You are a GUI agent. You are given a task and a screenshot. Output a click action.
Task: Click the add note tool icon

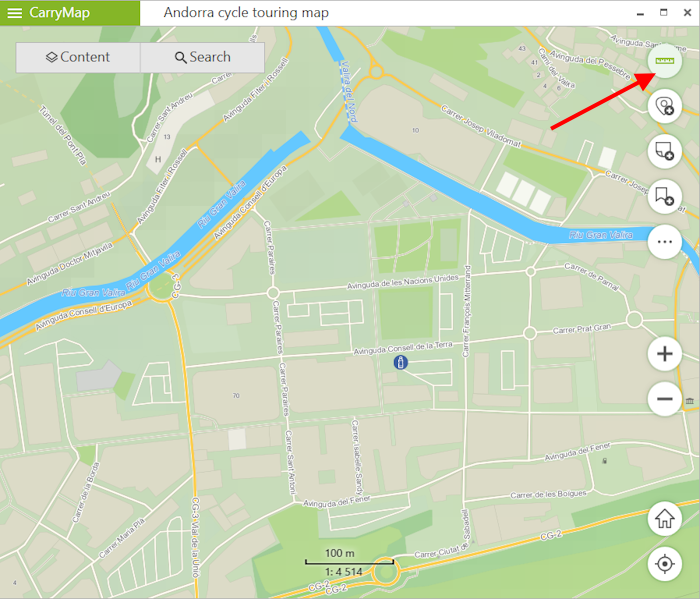664,151
